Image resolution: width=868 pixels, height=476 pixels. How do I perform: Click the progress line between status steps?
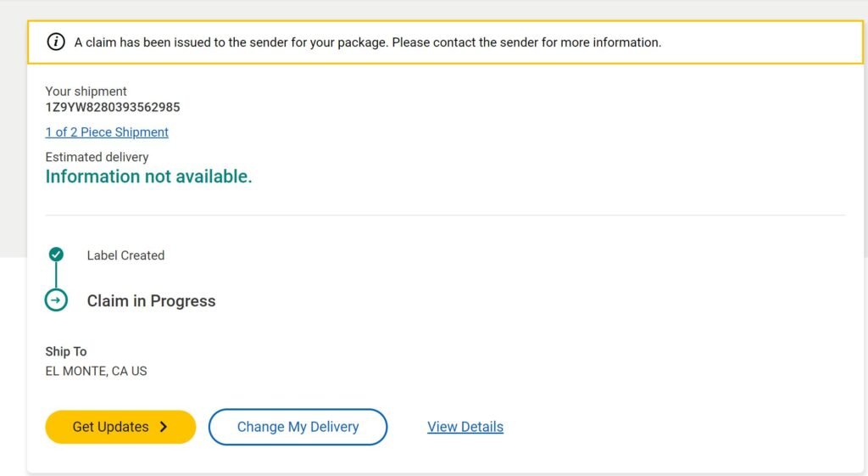click(56, 275)
